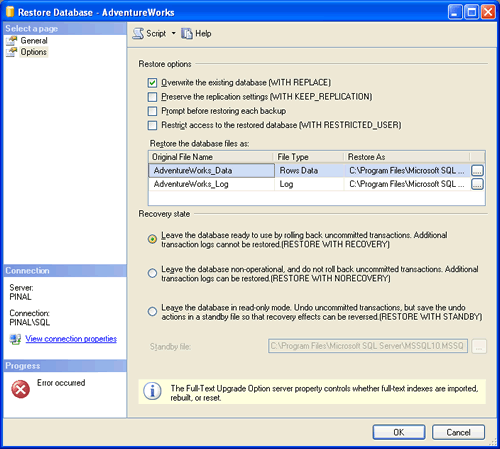Click Cancel to close the dialog

click(458, 432)
